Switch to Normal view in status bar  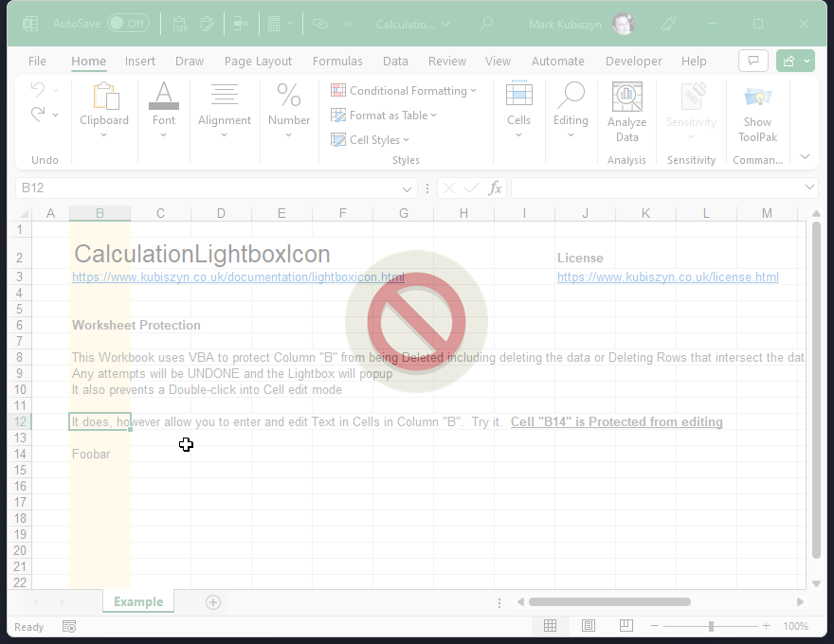(550, 626)
